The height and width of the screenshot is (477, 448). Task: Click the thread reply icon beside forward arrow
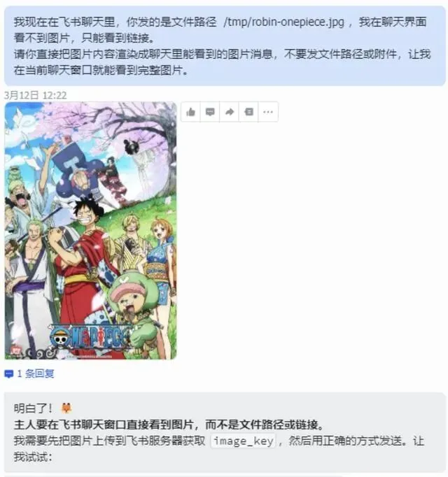coord(248,112)
